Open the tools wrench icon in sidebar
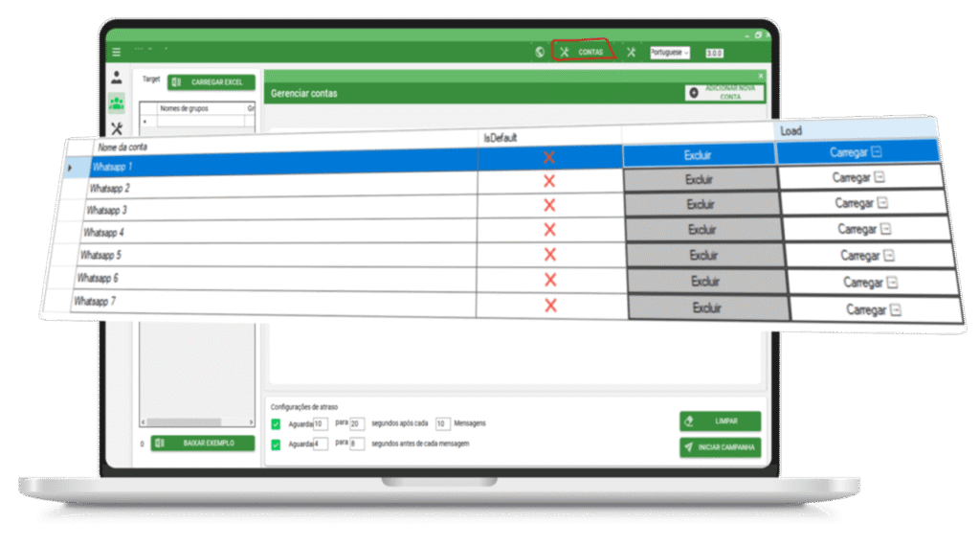This screenshot has height=546, width=980. [x=117, y=127]
